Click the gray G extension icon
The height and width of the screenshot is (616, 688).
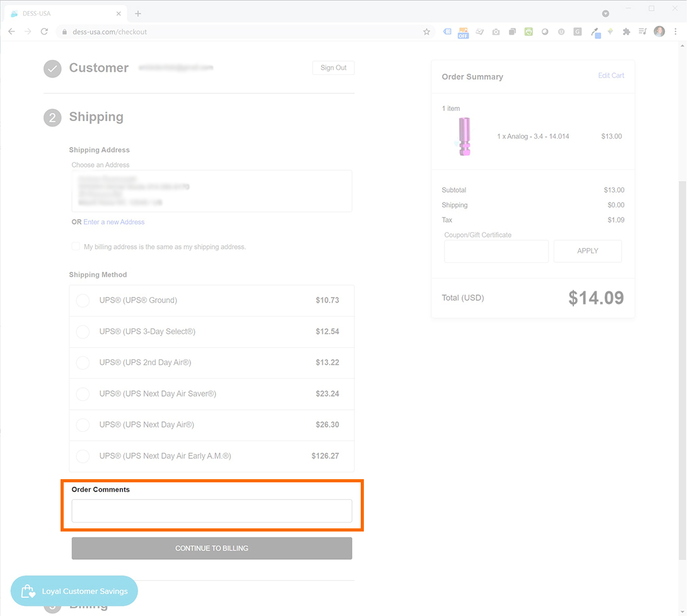[578, 32]
